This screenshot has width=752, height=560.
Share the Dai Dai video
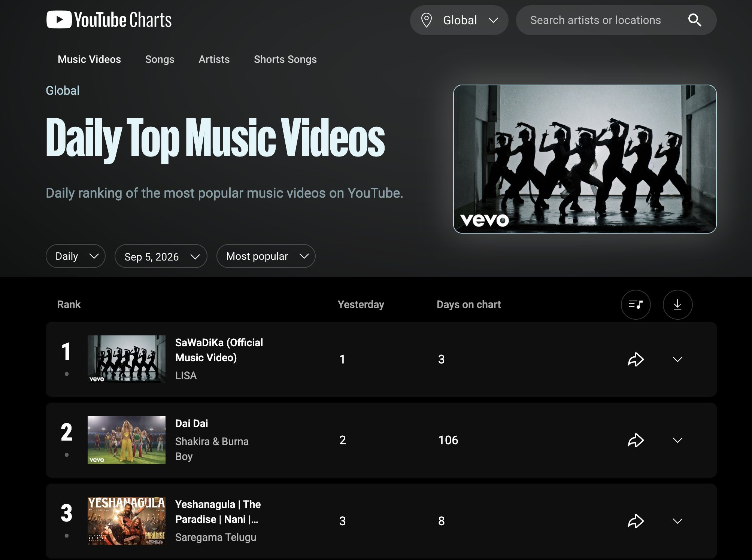[x=636, y=440]
